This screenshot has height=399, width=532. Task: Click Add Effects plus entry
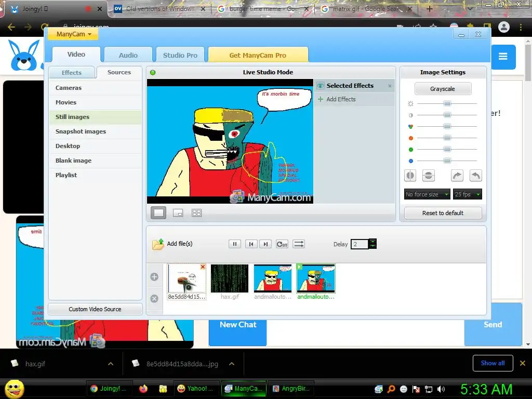337,99
